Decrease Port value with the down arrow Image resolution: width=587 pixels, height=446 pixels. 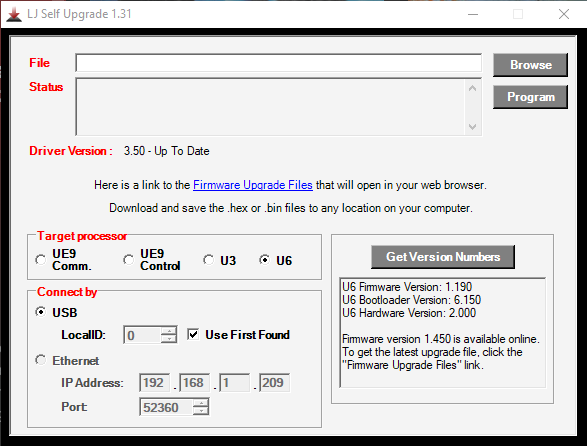pos(201,411)
